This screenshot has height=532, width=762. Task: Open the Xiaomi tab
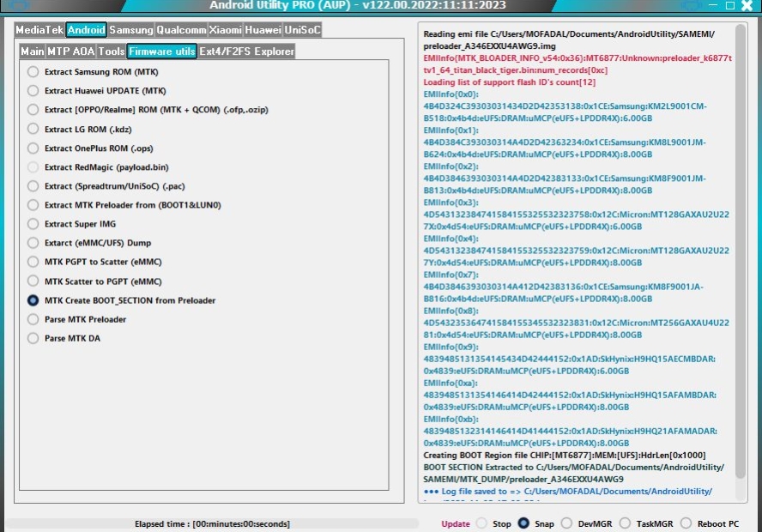(x=225, y=30)
